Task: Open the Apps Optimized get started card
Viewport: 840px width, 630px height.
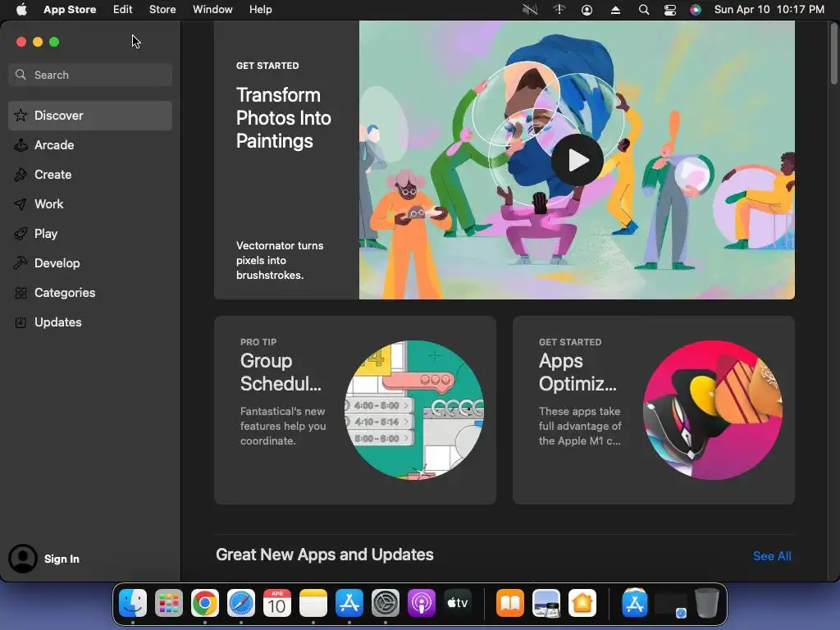Action: [x=654, y=410]
